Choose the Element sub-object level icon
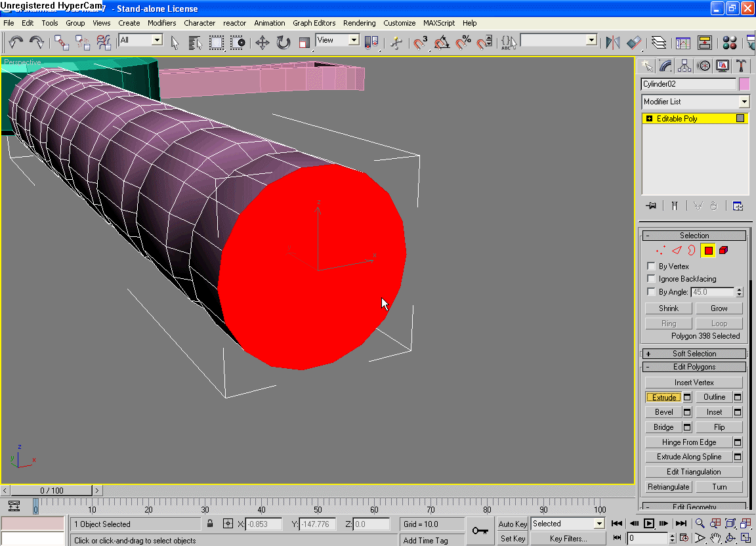 pyautogui.click(x=723, y=251)
